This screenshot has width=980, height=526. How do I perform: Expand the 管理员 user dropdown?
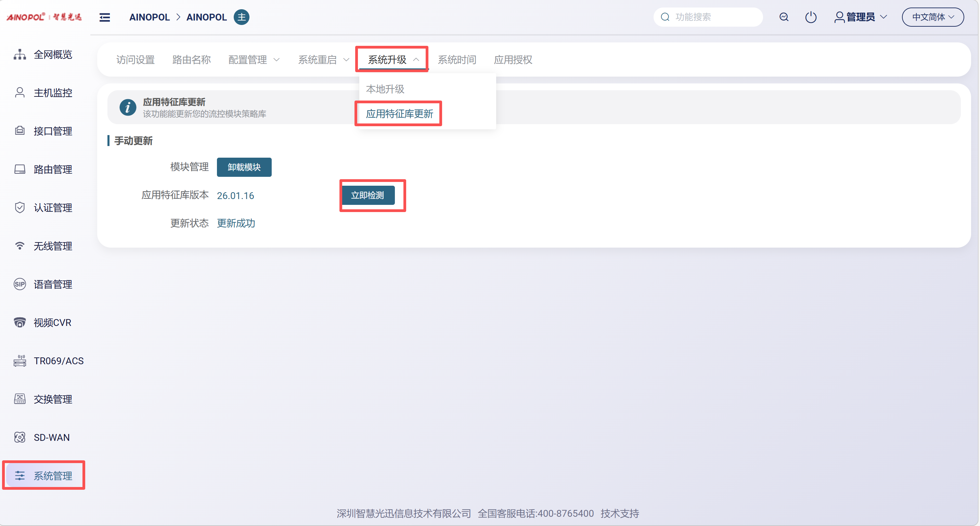[861, 17]
